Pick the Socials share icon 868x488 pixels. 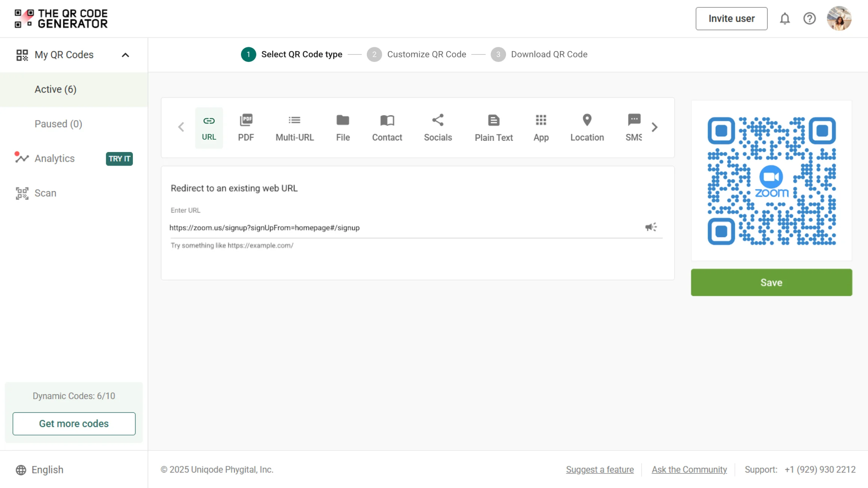438,120
